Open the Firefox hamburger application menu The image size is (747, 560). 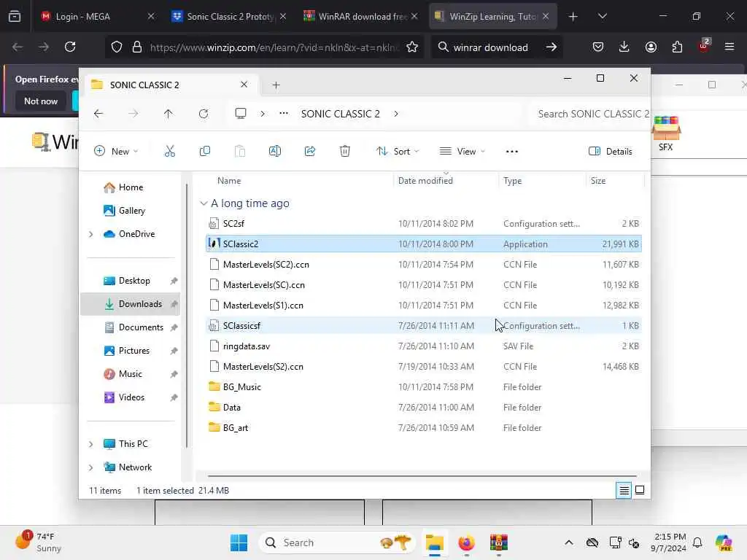tap(729, 47)
